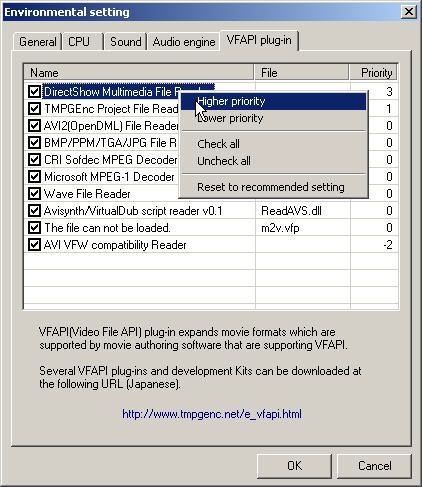Toggle the CRI Sofdec MPEG Decoder checkbox

coord(34,159)
